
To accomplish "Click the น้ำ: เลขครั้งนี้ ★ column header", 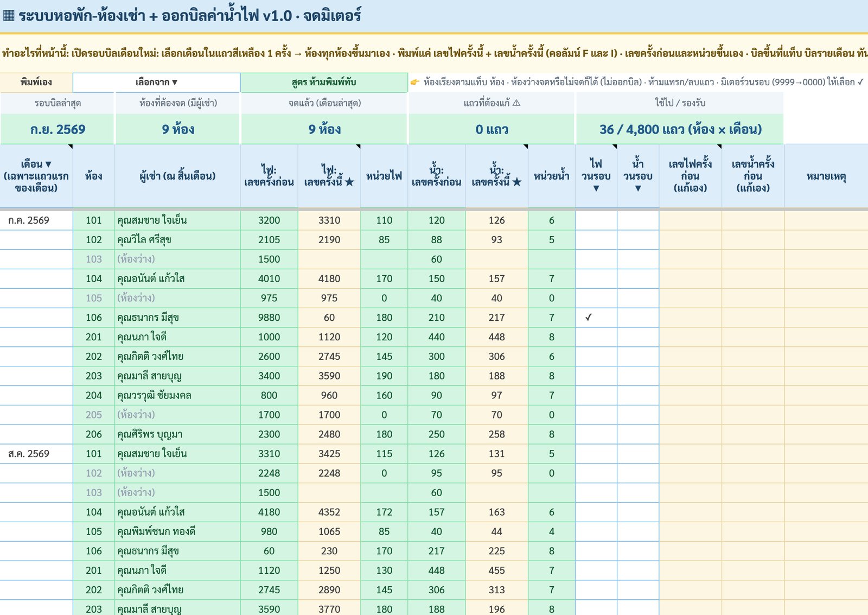I will (496, 176).
